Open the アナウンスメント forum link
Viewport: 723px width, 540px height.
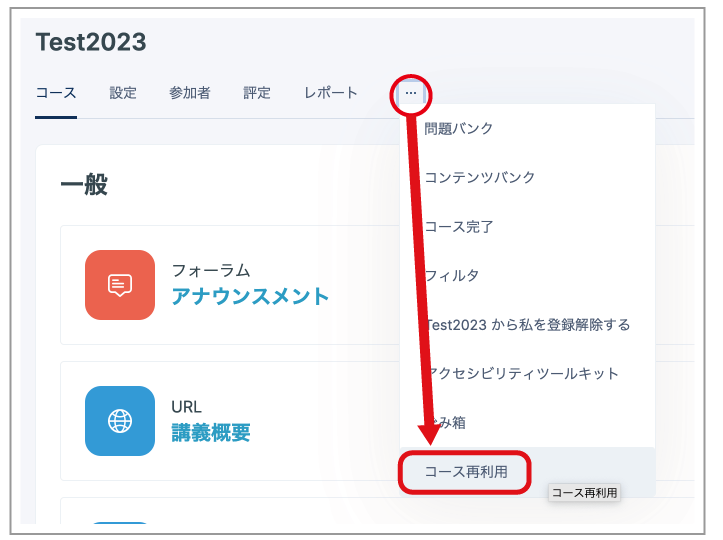(250, 297)
